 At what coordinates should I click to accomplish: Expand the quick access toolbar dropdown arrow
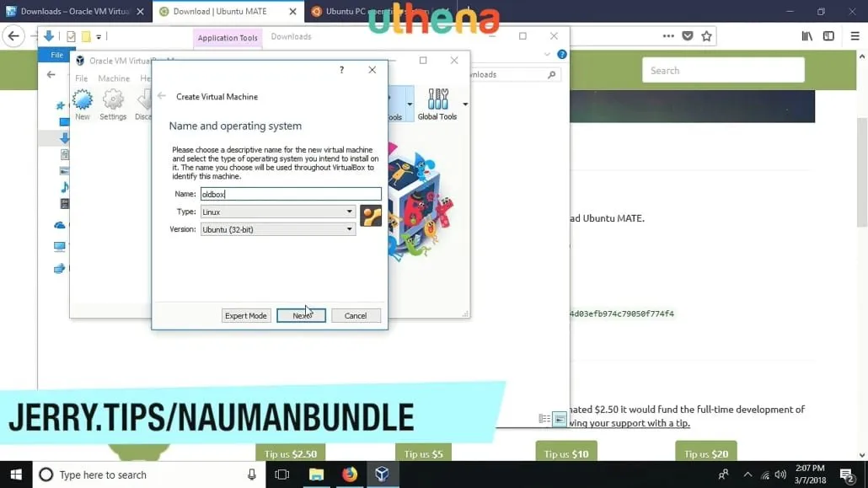click(x=99, y=36)
